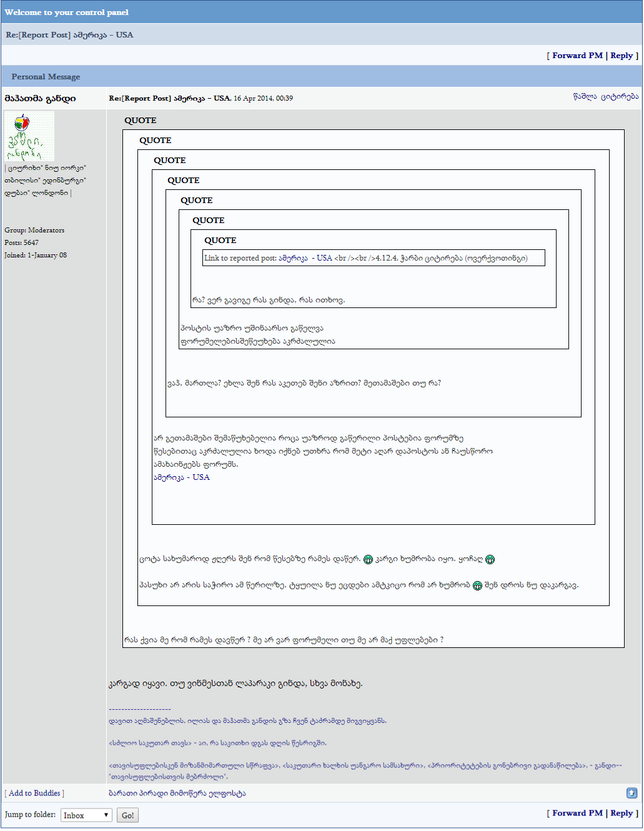Click the emoticon at end of "ყოჩაღ" line

[x=491, y=559]
